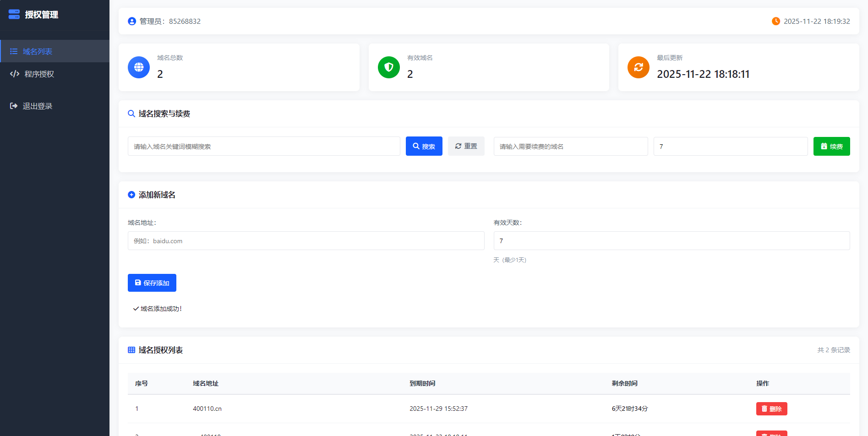Click the 重置 reset button
Viewport: 868px width, 436px height.
click(466, 146)
